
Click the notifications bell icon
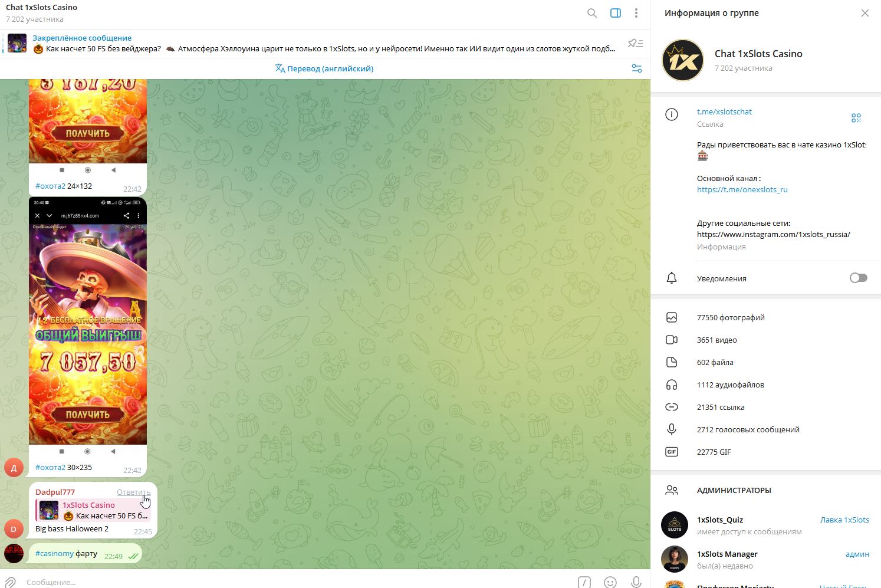[x=672, y=278]
